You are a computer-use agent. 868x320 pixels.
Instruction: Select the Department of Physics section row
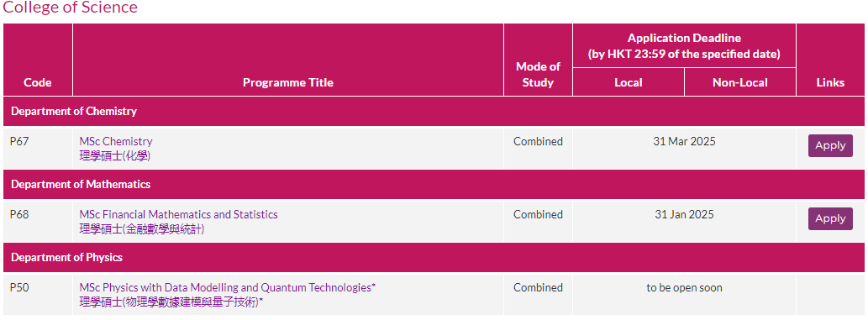[x=434, y=258]
